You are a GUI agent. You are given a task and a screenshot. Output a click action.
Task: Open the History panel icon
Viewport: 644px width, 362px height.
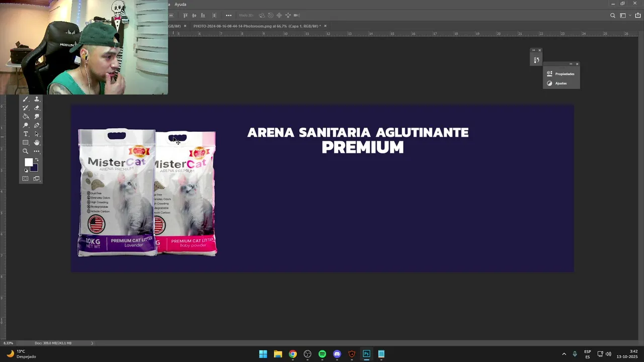[x=536, y=60]
